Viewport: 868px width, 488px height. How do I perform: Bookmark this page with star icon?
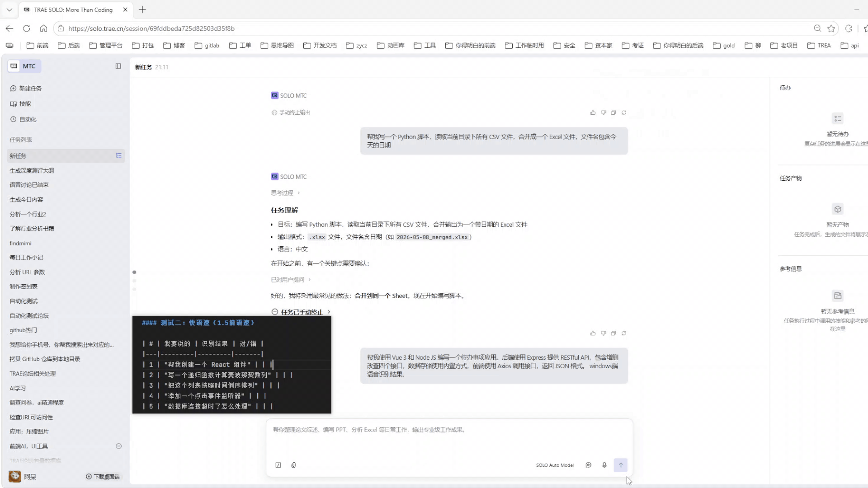pyautogui.click(x=831, y=28)
